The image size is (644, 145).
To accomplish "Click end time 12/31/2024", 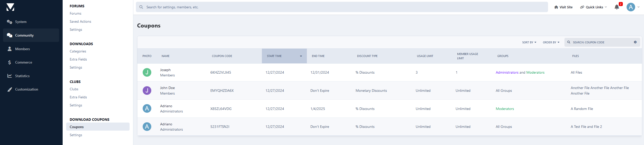I will (x=319, y=72).
